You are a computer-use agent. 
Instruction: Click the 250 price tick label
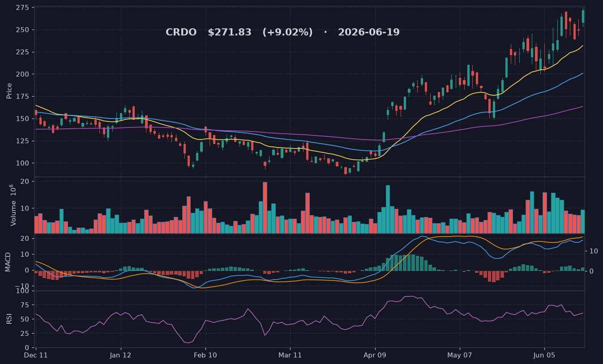pyautogui.click(x=23, y=30)
